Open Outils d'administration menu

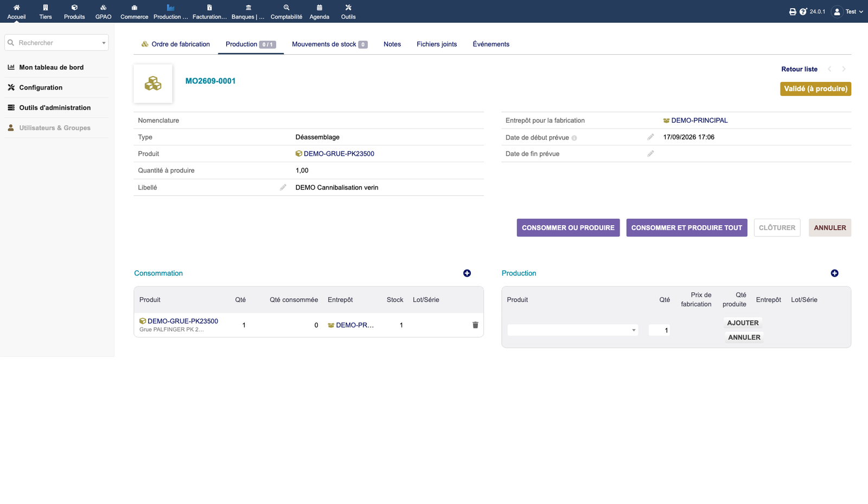55,107
